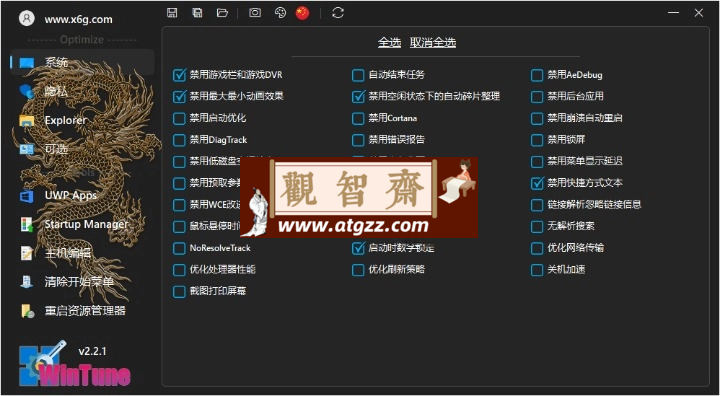
Task: Uncheck 禁用空闲状态下的自动碎片整理
Action: [x=358, y=96]
